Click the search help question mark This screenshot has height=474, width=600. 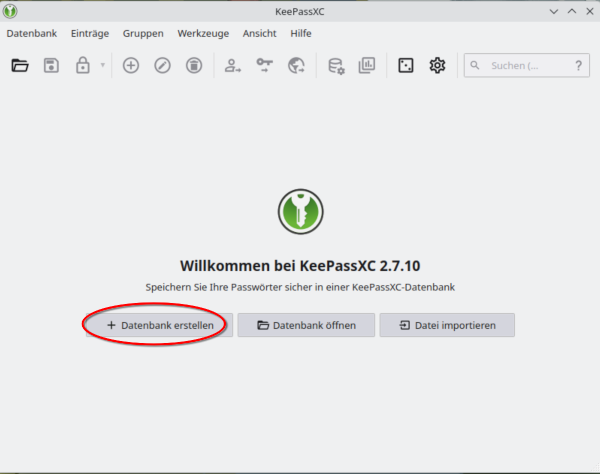(578, 66)
